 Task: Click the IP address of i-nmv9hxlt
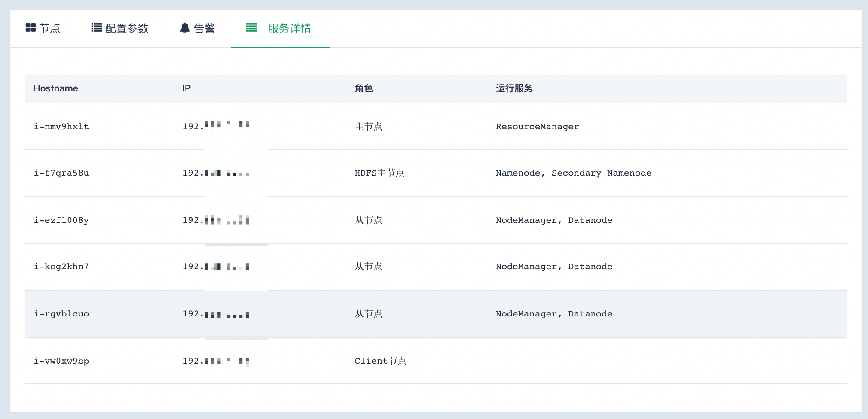coord(216,126)
